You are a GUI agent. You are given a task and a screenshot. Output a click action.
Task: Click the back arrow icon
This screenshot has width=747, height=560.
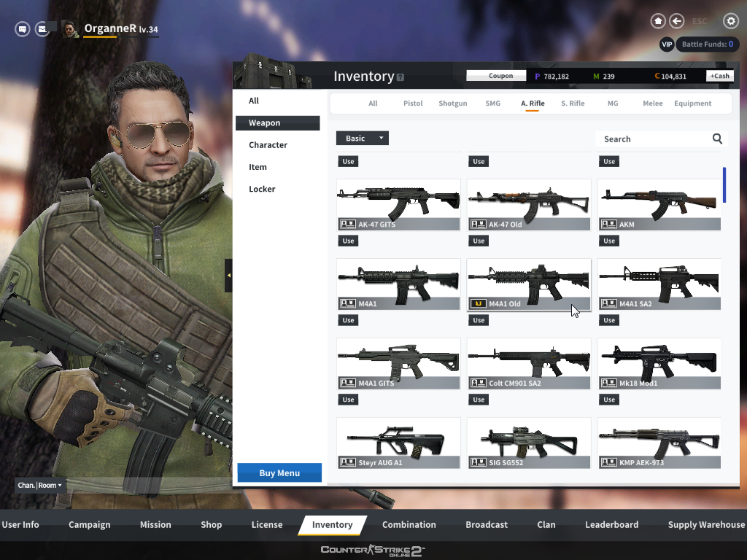(676, 21)
